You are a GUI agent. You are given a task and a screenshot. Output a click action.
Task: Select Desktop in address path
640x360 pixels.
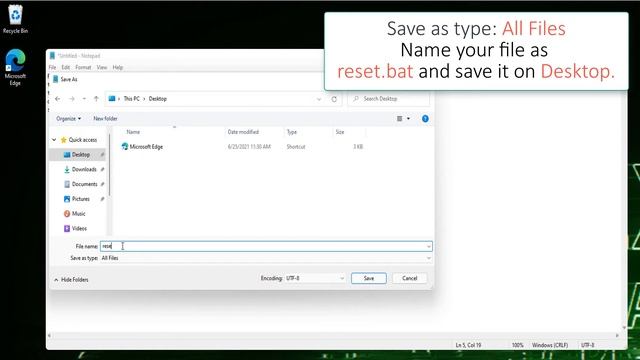point(158,99)
